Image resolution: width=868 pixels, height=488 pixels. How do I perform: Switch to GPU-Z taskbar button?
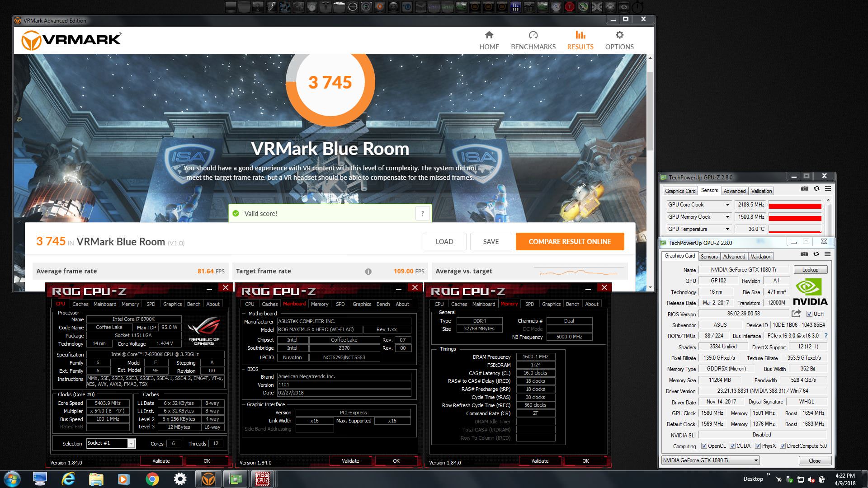pyautogui.click(x=236, y=479)
